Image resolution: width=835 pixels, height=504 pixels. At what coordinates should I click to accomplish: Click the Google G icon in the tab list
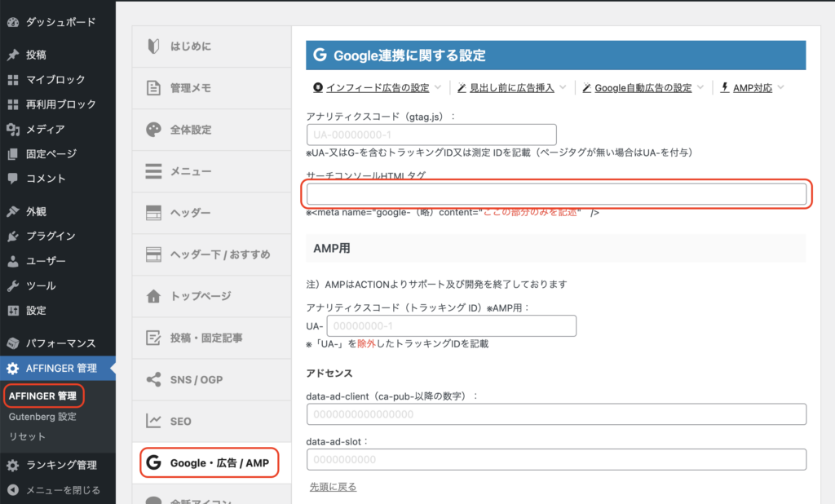[x=153, y=462]
